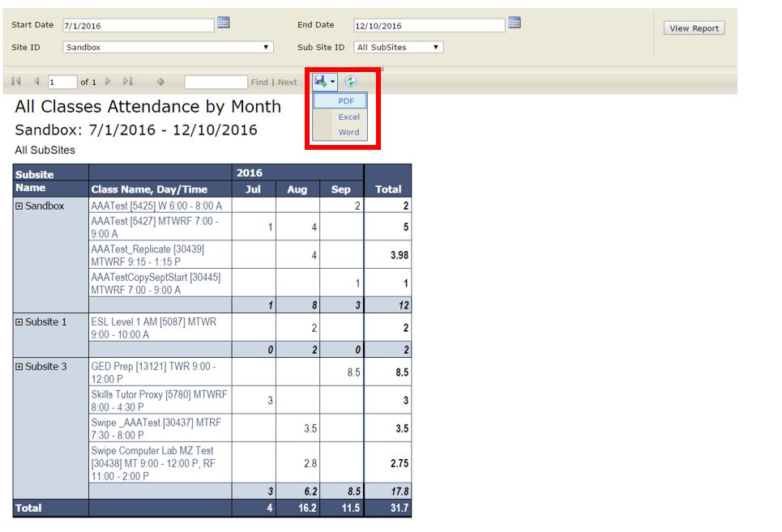Go to the next report page
Screen dimensions: 782x532
click(x=108, y=82)
